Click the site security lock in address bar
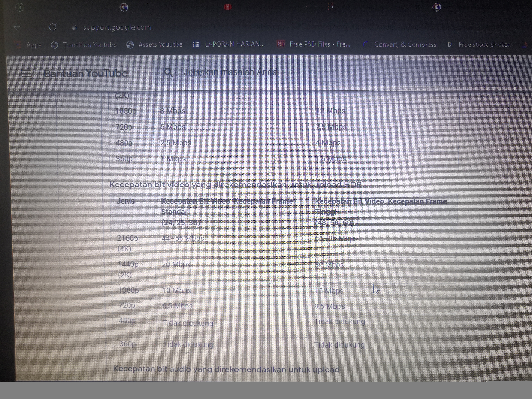The image size is (532, 399). pyautogui.click(x=75, y=27)
